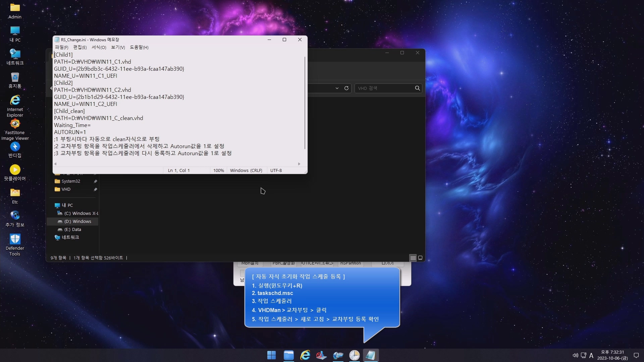The image size is (644, 362).
Task: Open the clock app taskbar icon
Action: pos(354,355)
